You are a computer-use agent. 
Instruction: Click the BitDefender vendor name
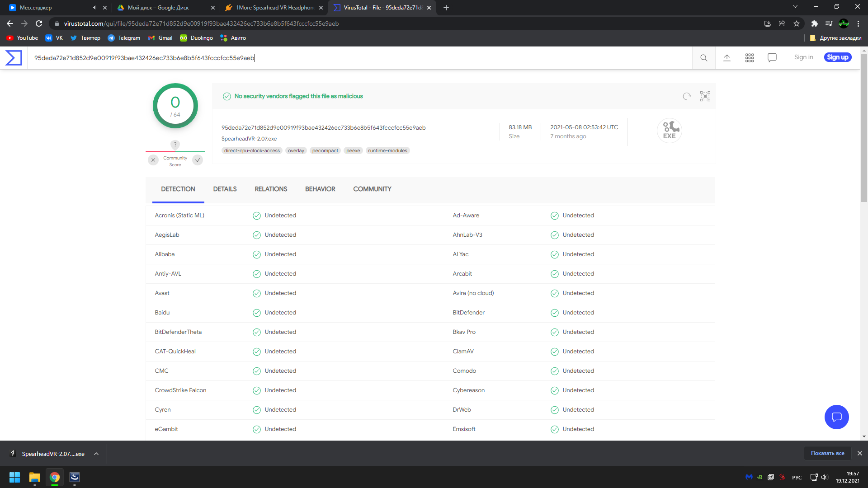coord(468,313)
